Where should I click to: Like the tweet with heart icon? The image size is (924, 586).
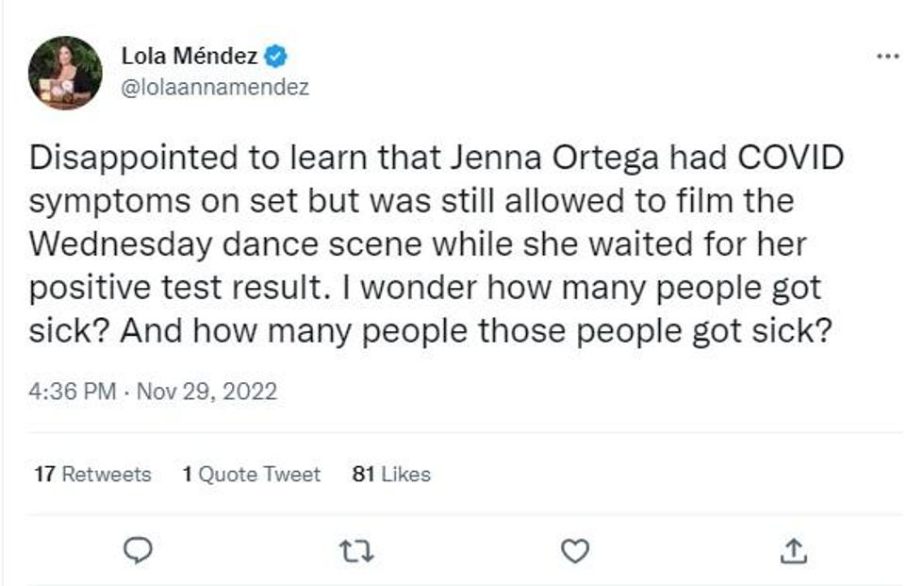pyautogui.click(x=574, y=550)
